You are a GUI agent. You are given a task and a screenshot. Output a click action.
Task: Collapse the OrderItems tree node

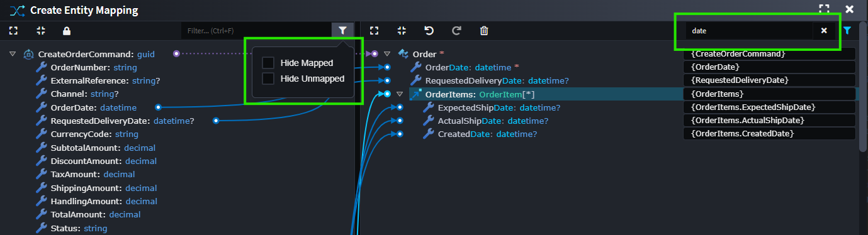399,94
